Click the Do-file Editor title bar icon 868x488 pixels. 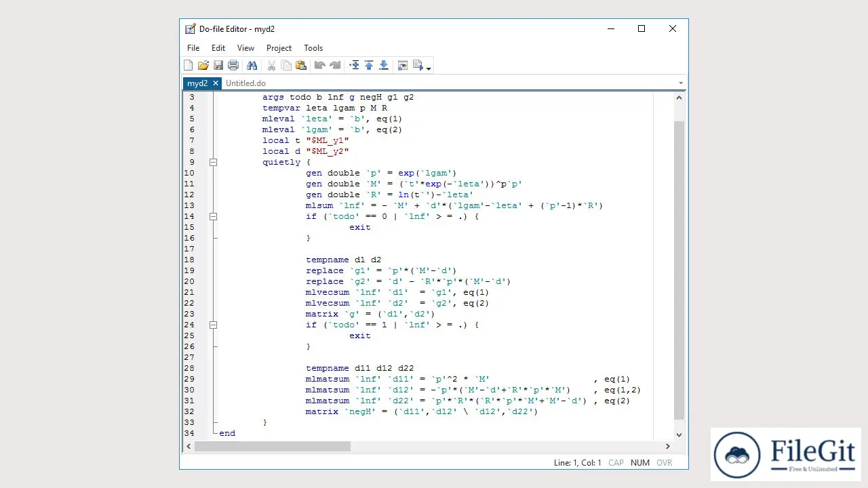(191, 28)
